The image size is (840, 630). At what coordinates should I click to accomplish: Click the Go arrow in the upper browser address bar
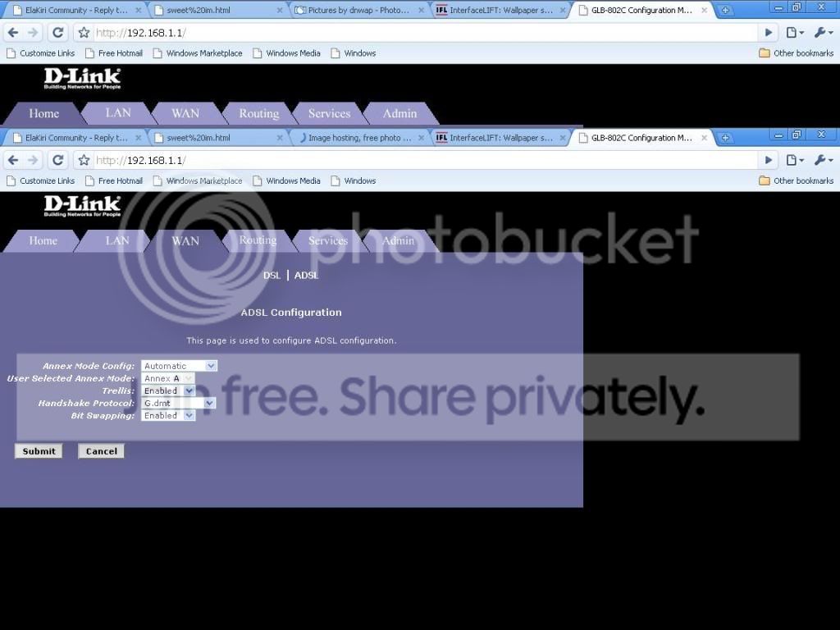768,33
